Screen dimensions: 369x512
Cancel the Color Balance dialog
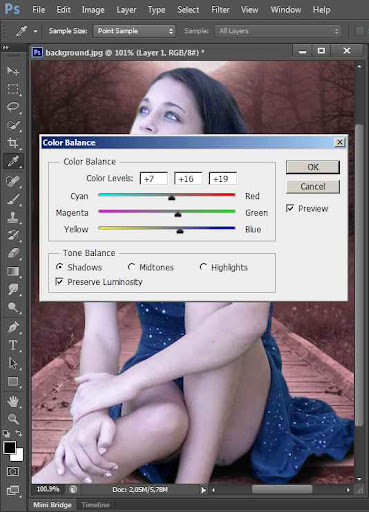point(313,186)
